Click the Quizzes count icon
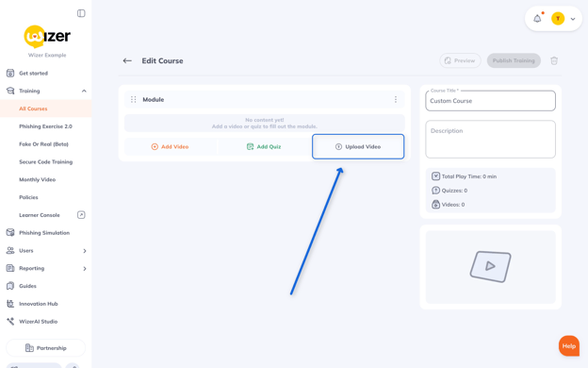Viewport: 588px width, 368px height. (435, 191)
